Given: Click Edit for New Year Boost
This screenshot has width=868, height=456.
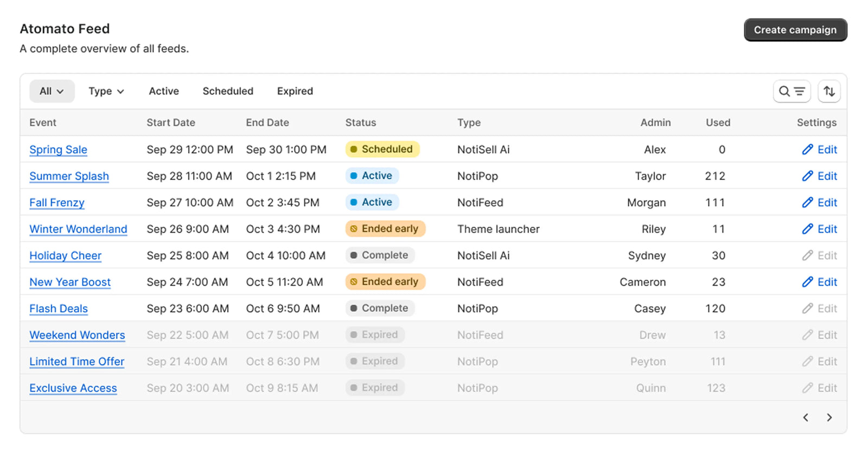Looking at the screenshot, I should (819, 282).
